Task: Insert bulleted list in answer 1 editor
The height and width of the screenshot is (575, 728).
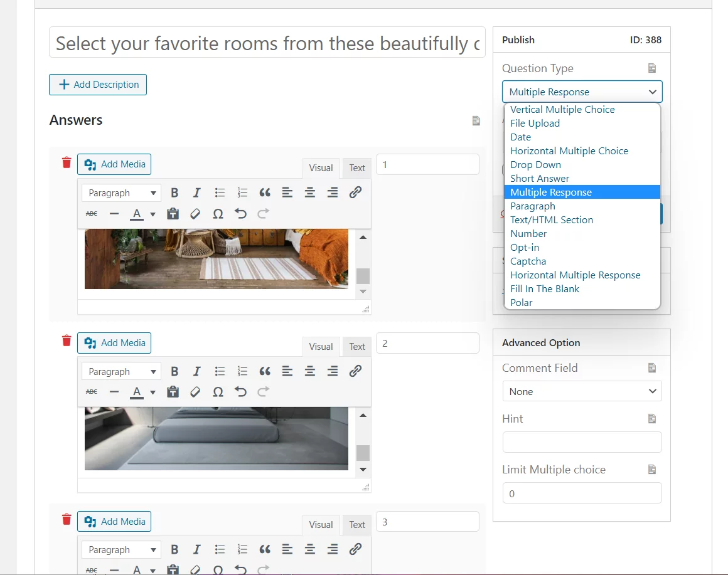Action: tap(220, 193)
